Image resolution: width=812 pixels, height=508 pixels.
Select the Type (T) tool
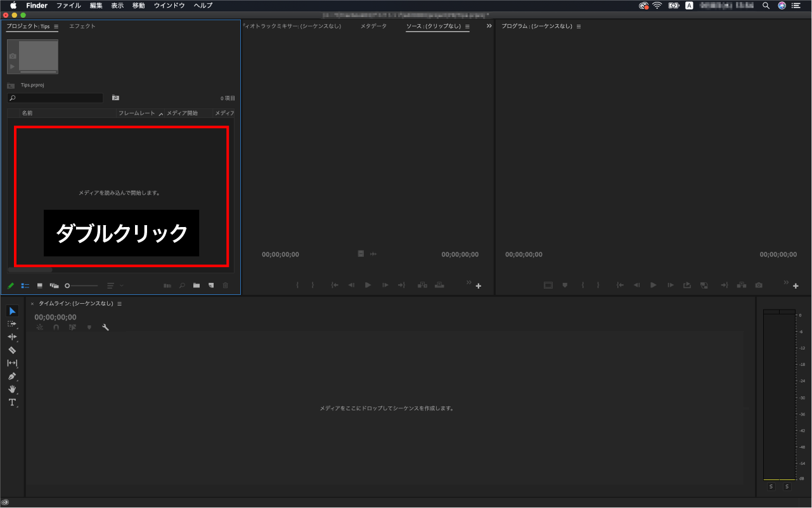12,403
